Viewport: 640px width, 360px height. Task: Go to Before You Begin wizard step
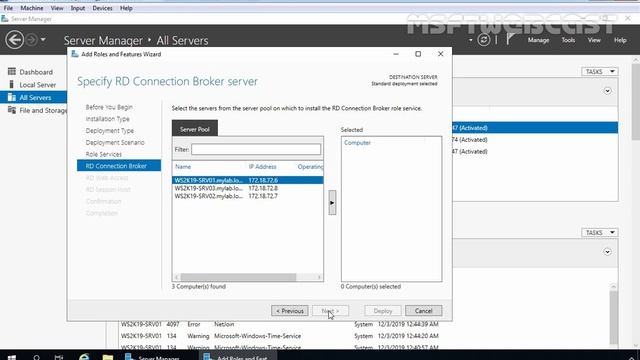[x=109, y=107]
